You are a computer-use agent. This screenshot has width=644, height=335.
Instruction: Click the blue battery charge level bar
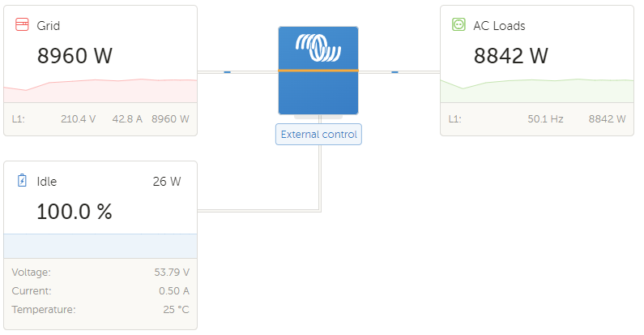[x=100, y=245]
